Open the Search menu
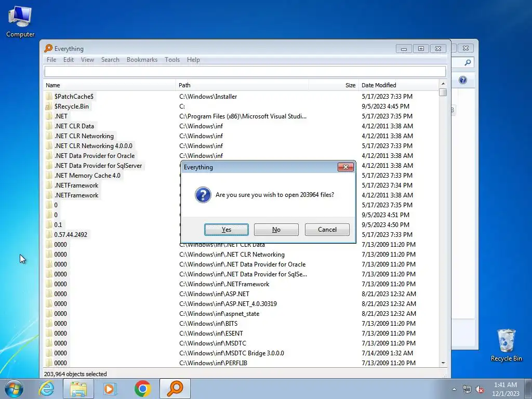Image resolution: width=532 pixels, height=399 pixels. (x=110, y=60)
